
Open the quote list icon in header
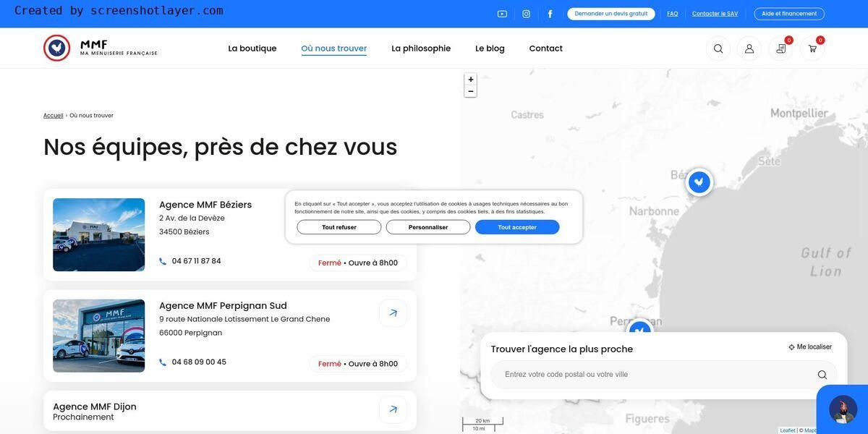point(780,48)
